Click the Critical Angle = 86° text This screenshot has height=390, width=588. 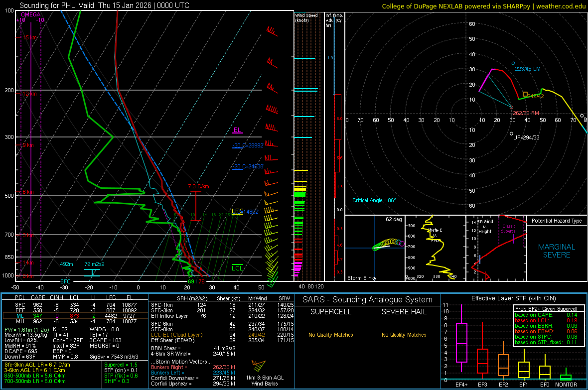point(374,200)
